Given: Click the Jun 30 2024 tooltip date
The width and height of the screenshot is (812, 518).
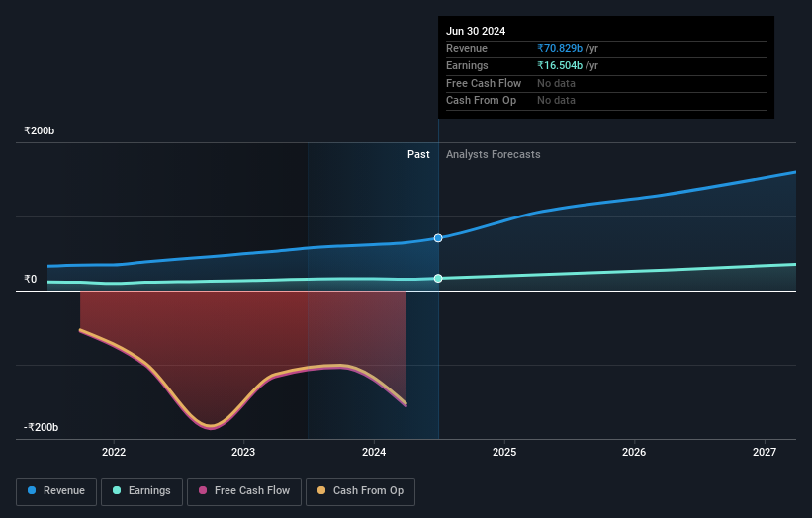Looking at the screenshot, I should click(x=476, y=31).
